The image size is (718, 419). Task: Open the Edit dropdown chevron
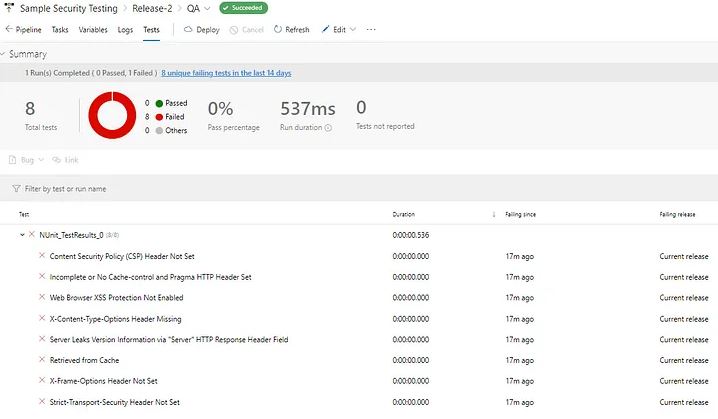(x=353, y=29)
